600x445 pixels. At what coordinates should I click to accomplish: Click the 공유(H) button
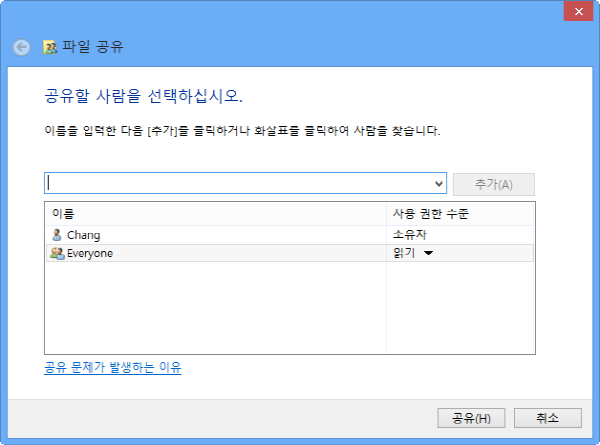(471, 418)
